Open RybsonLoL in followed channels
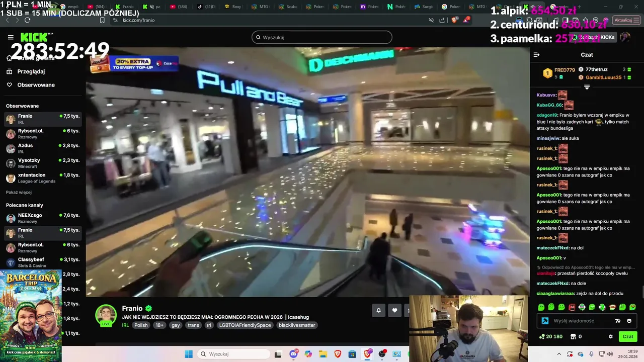This screenshot has height=362, width=644. (42, 134)
